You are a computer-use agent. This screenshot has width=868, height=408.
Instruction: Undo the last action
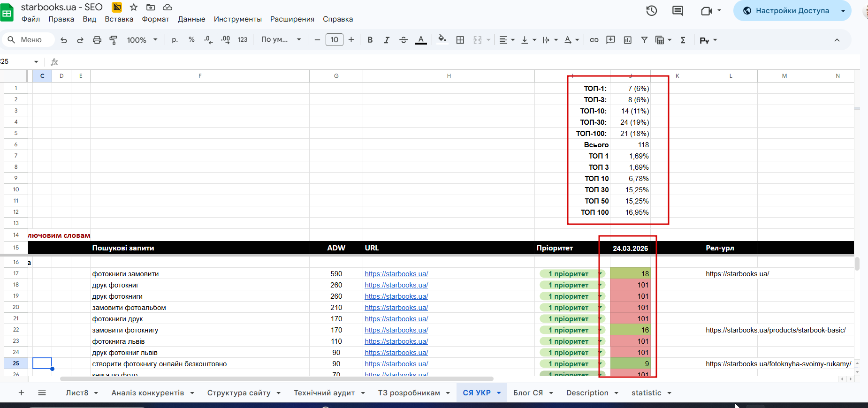point(64,40)
